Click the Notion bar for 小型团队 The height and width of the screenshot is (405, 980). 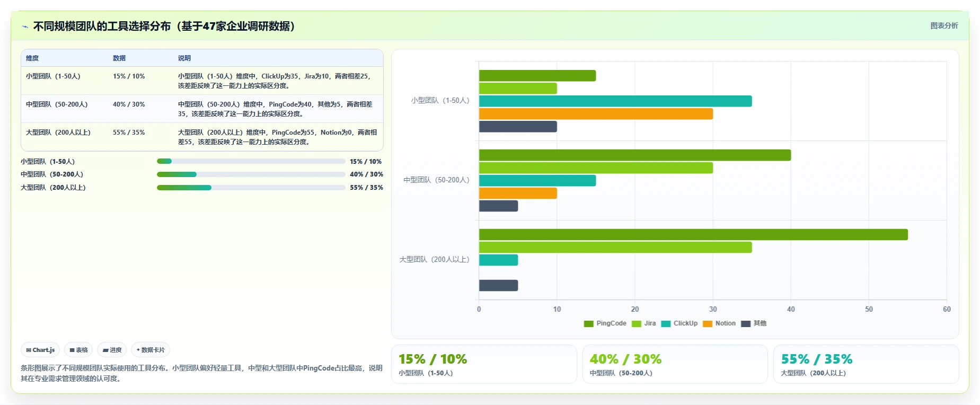[596, 114]
